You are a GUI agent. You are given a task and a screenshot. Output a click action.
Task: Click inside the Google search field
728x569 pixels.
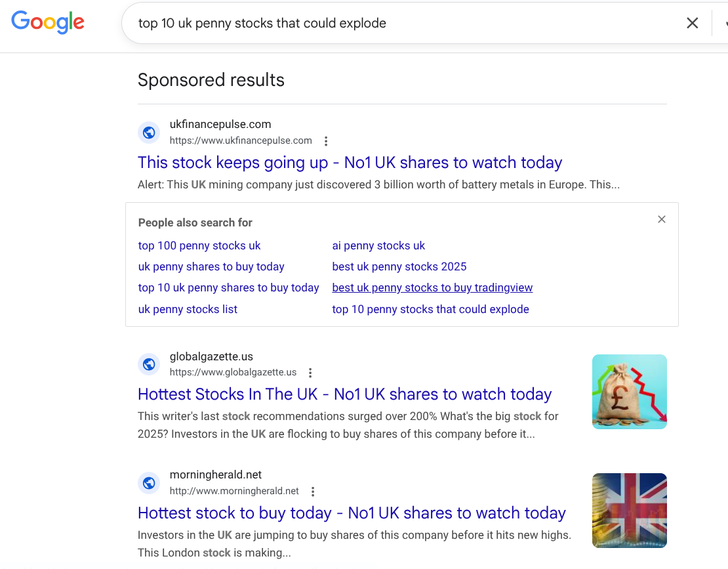[394, 24]
